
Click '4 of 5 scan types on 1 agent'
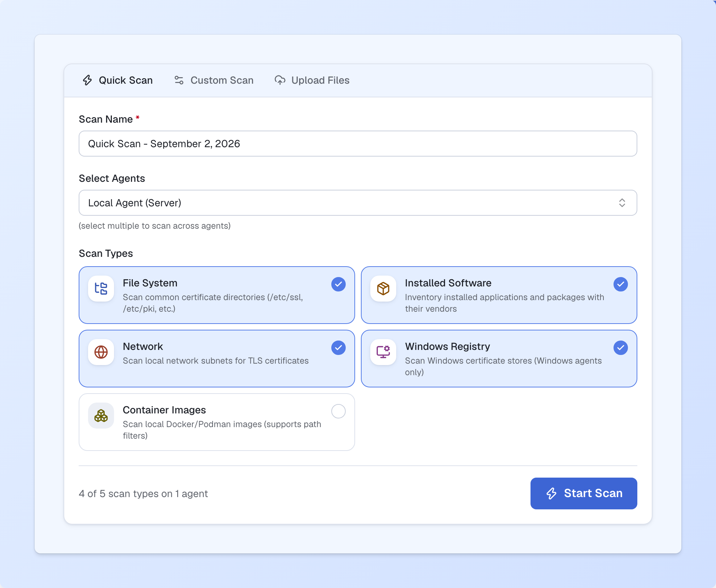tap(143, 493)
